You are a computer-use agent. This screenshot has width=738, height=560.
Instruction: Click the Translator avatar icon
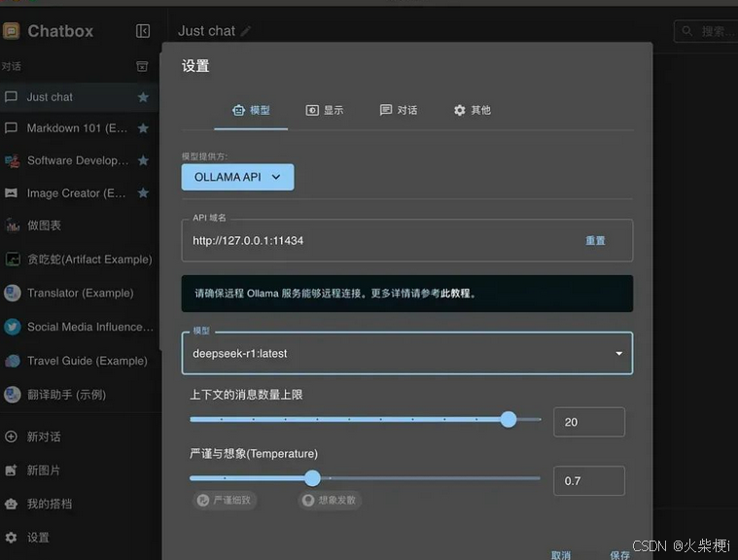coord(13,293)
